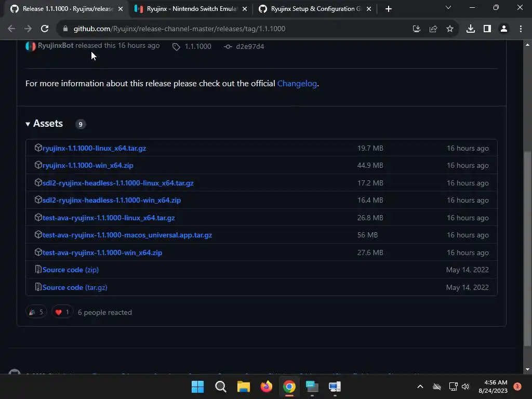
Task: Open the Chrome three-dot menu
Action: pyautogui.click(x=521, y=29)
